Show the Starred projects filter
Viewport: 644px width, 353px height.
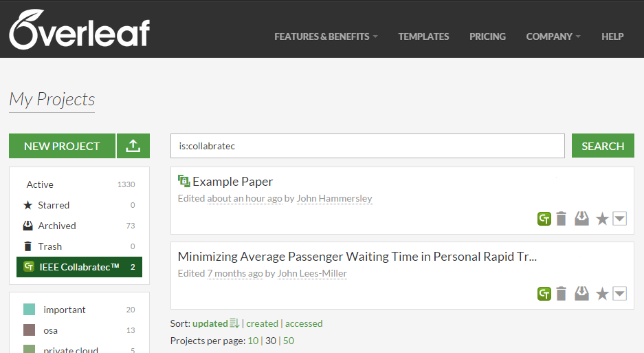[x=54, y=205]
